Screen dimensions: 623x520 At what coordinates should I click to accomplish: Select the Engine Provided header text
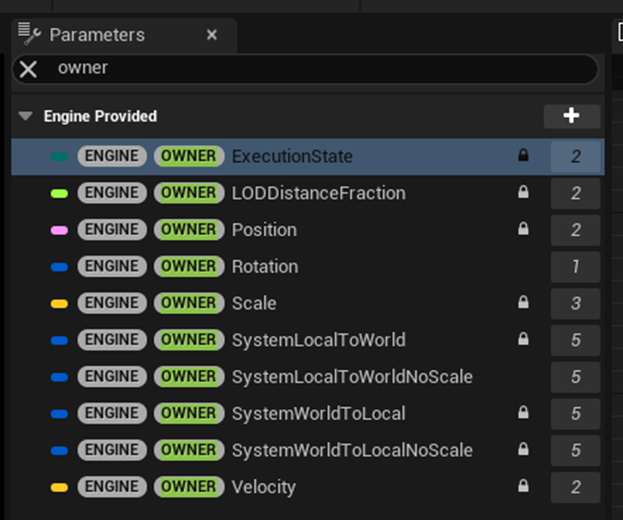[100, 116]
